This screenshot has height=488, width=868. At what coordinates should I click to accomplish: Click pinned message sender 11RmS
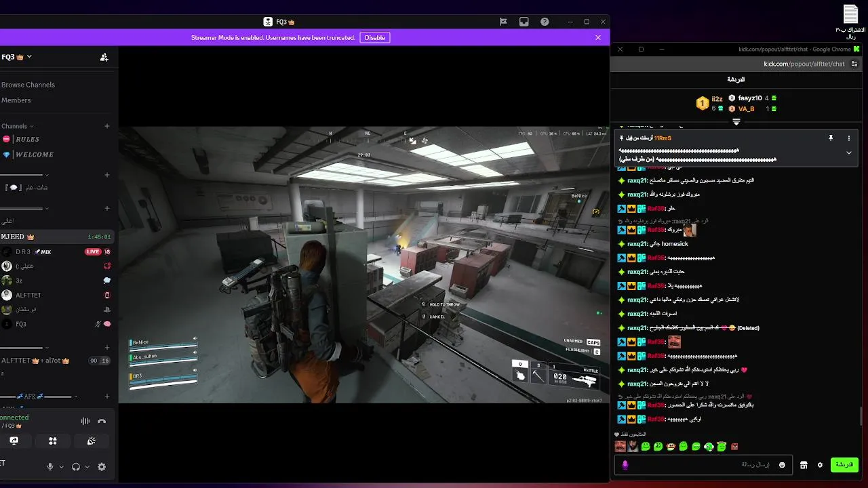[663, 138]
